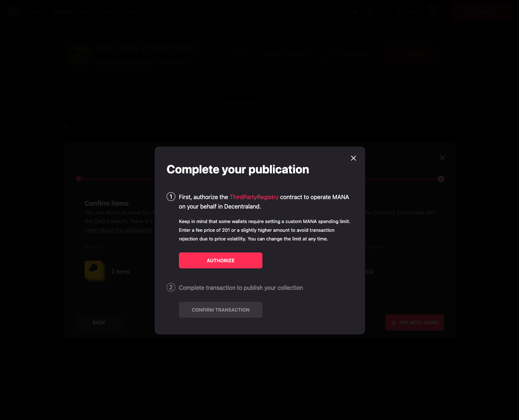Open the notifications bell icon

click(355, 11)
